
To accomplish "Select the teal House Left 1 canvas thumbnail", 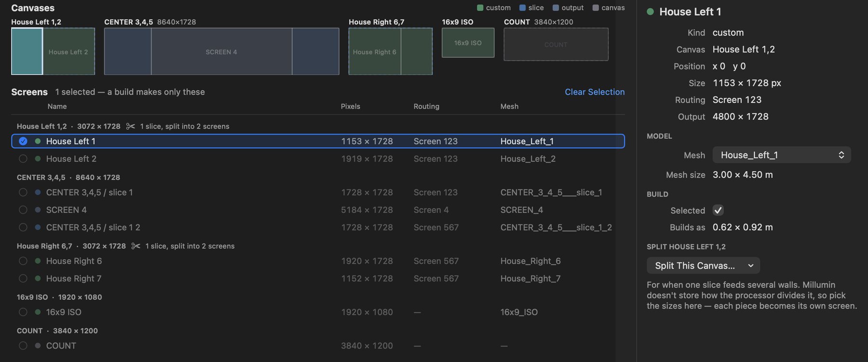I will click(x=27, y=51).
